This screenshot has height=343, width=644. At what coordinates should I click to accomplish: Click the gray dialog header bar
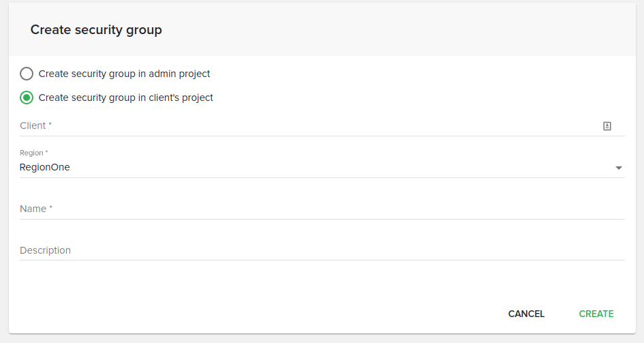coord(409,30)
